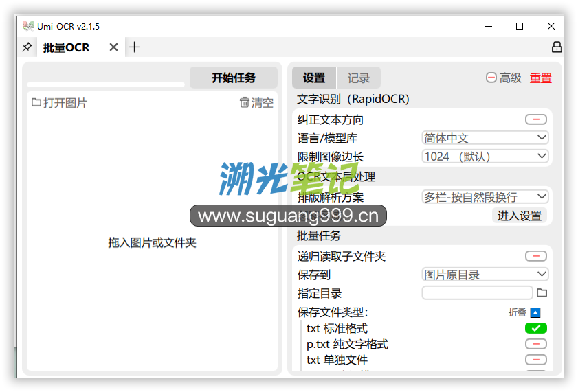Image resolution: width=578 pixels, height=392 pixels.
Task: Open images via the 打开图片 folder icon
Action: click(36, 102)
